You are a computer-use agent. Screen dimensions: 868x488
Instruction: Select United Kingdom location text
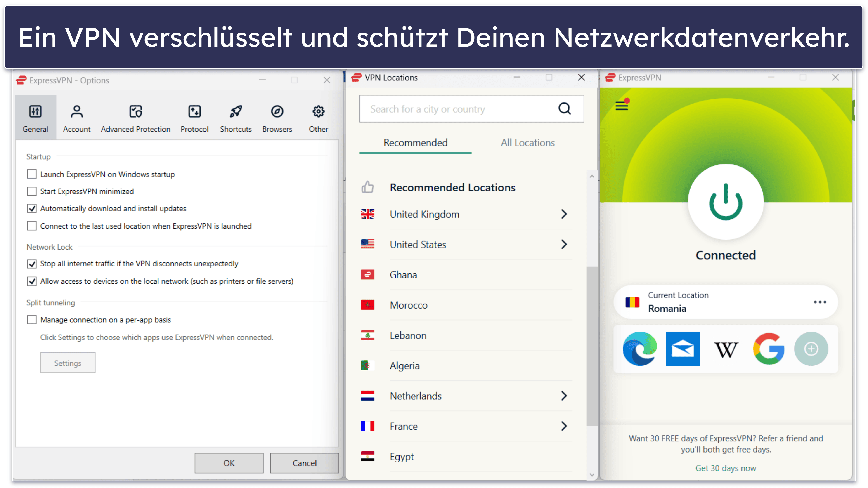point(424,214)
